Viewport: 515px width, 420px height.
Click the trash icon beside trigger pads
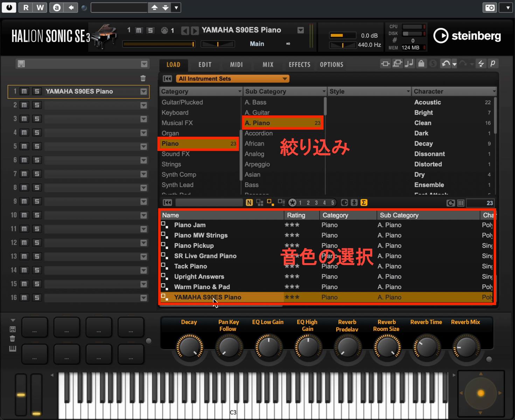click(13, 338)
